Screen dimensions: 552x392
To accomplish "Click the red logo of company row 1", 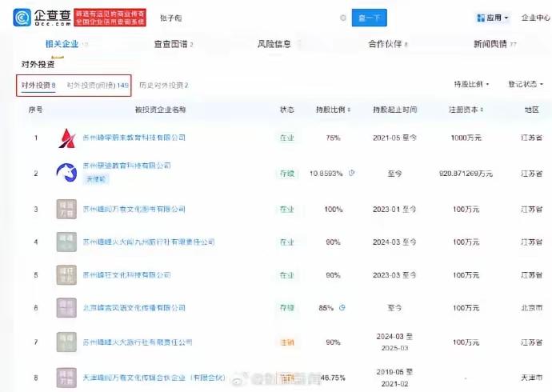I will coord(66,138).
